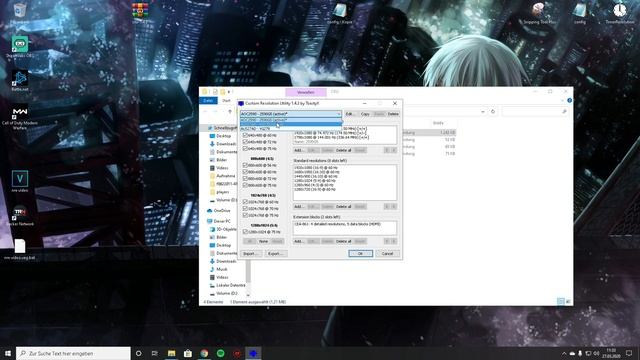This screenshot has height=360, width=640.
Task: Open the Vegas 'nre video' project icon
Action: coord(20,182)
